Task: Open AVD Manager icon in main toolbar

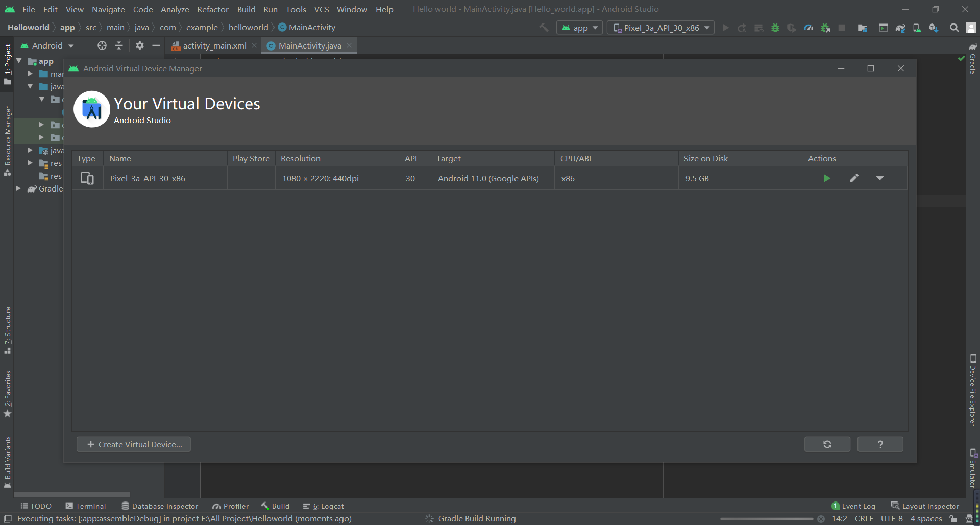Action: pos(917,28)
